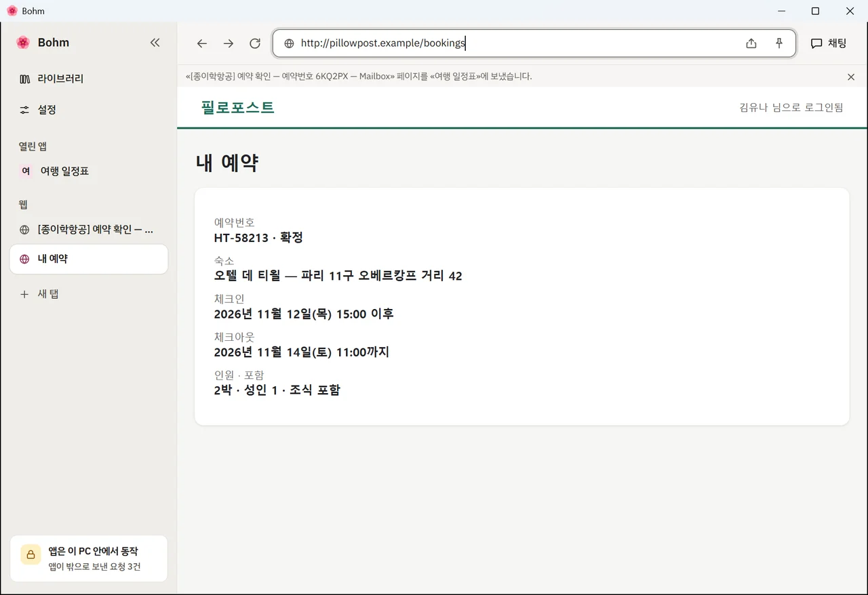Select reservation number HT-58213 · 확정
The height and width of the screenshot is (595, 868).
(x=258, y=238)
